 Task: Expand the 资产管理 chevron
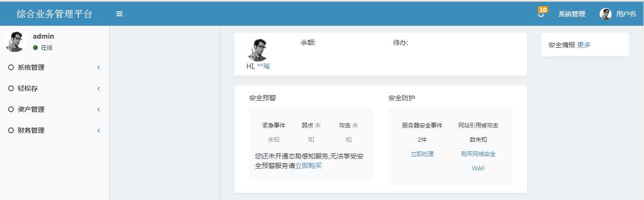98,110
